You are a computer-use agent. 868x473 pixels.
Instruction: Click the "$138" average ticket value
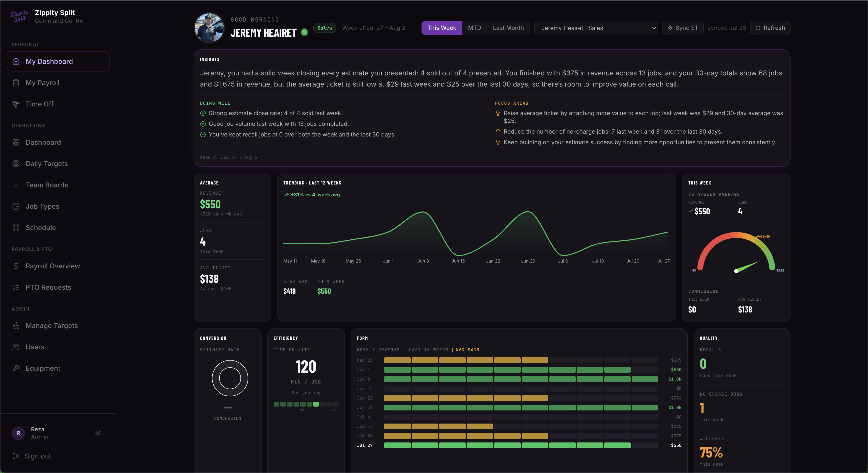[x=209, y=279]
